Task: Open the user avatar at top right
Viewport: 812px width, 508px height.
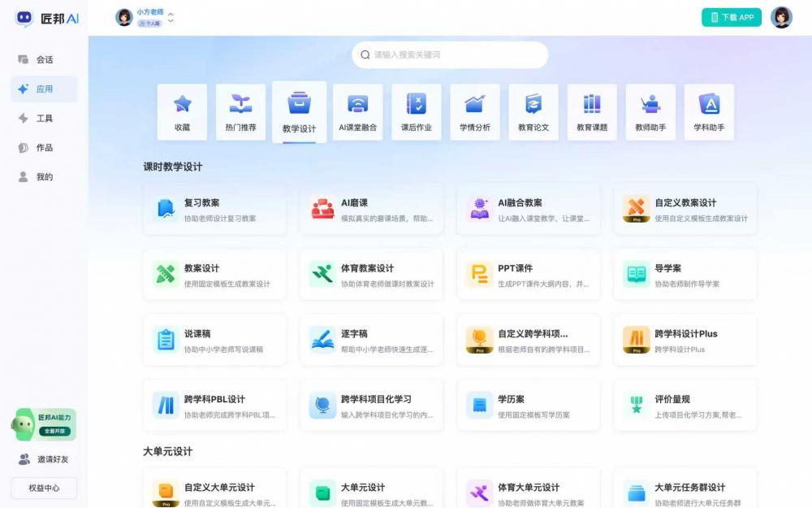Action: 781,18
